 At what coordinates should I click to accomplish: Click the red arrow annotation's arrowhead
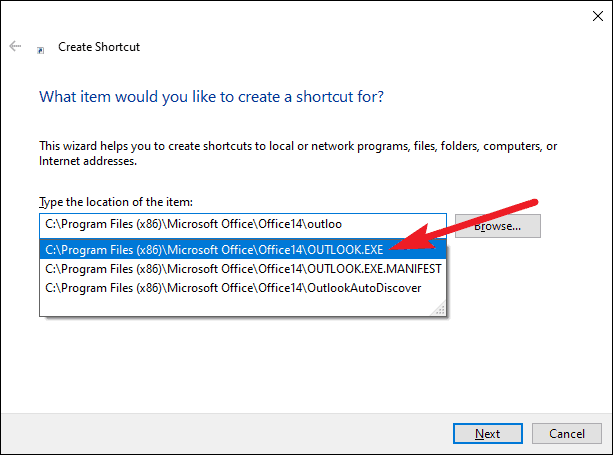[412, 239]
